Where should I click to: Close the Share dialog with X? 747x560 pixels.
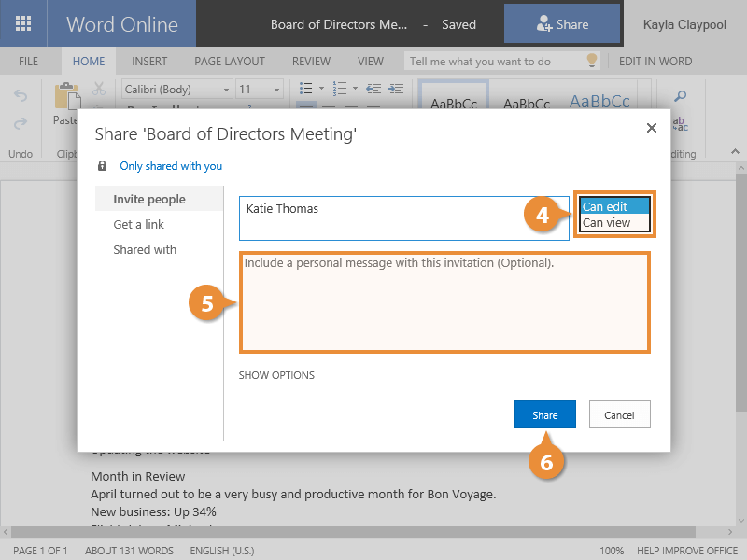pyautogui.click(x=652, y=128)
